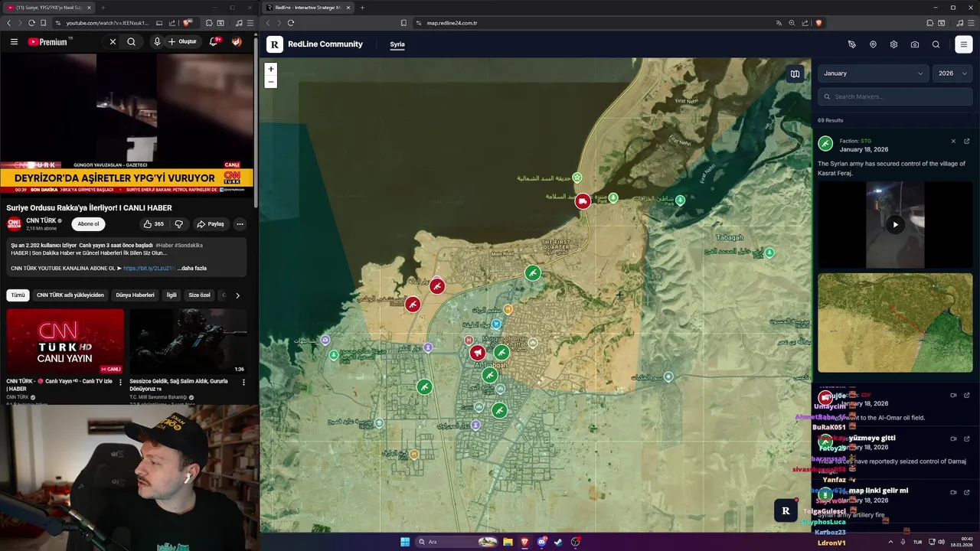Start YouTube voice search with microphone

point(157,41)
